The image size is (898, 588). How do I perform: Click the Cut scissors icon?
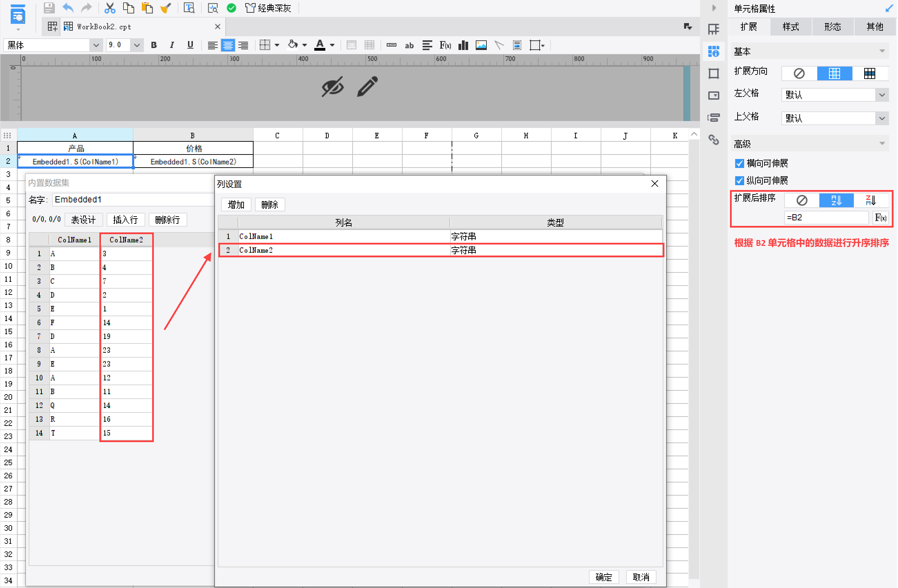(x=109, y=8)
